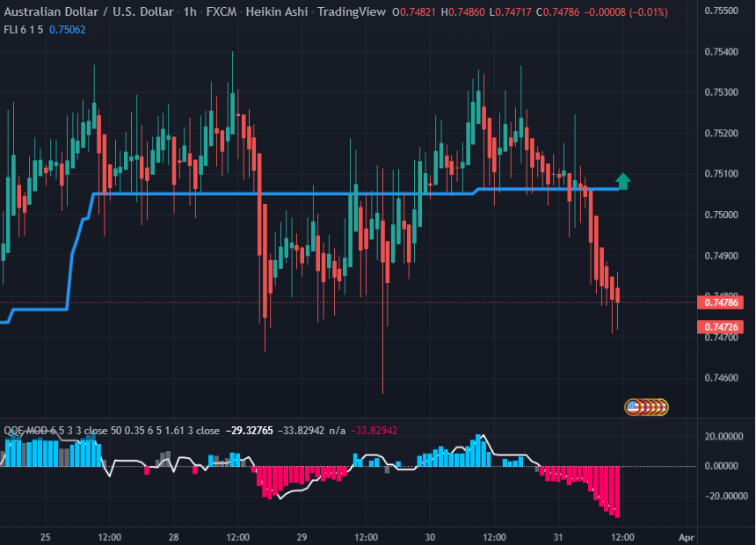Click the price scale label 0.75500
The image size is (756, 545).
tap(722, 11)
